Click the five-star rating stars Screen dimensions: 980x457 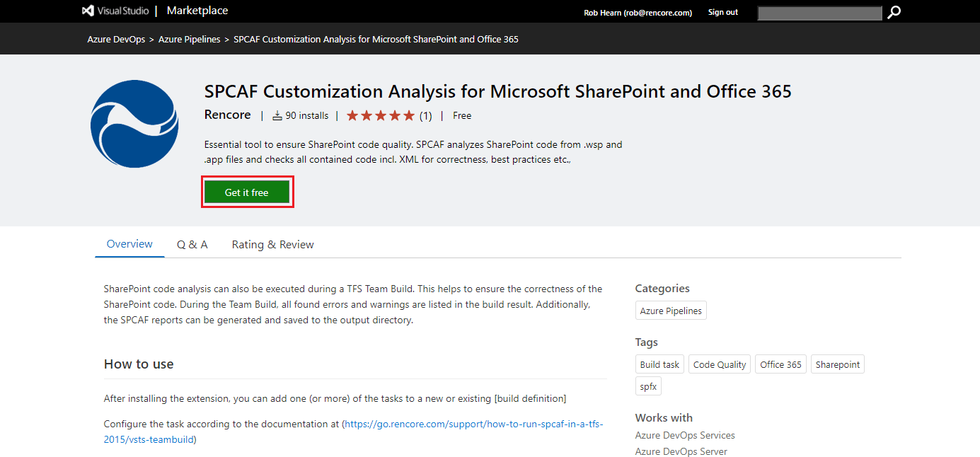[x=381, y=115]
